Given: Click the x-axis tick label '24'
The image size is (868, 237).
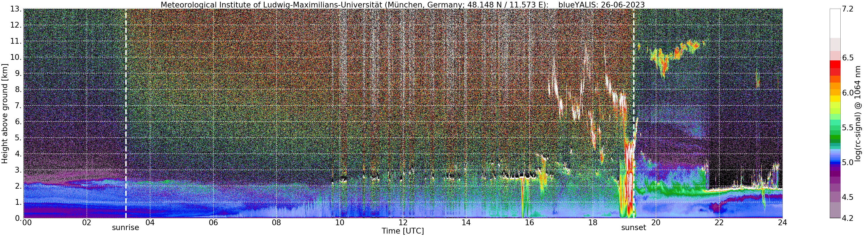Looking at the screenshot, I should (x=782, y=223).
